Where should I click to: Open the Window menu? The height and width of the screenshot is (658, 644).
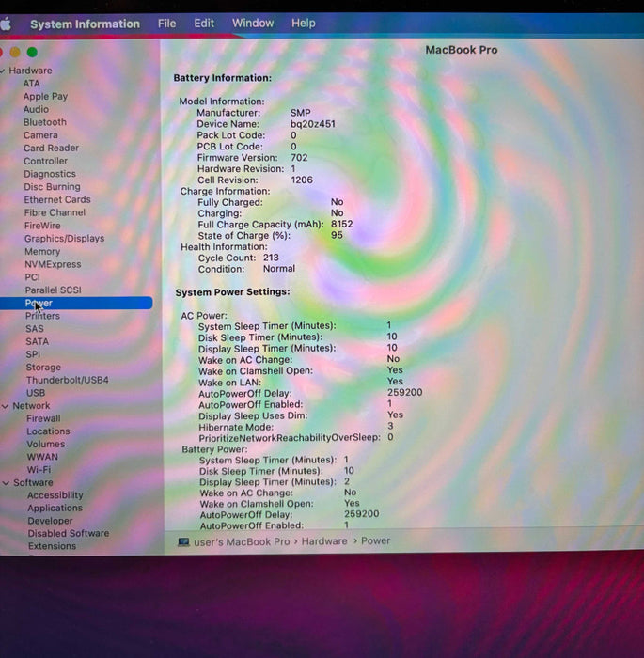coord(253,23)
